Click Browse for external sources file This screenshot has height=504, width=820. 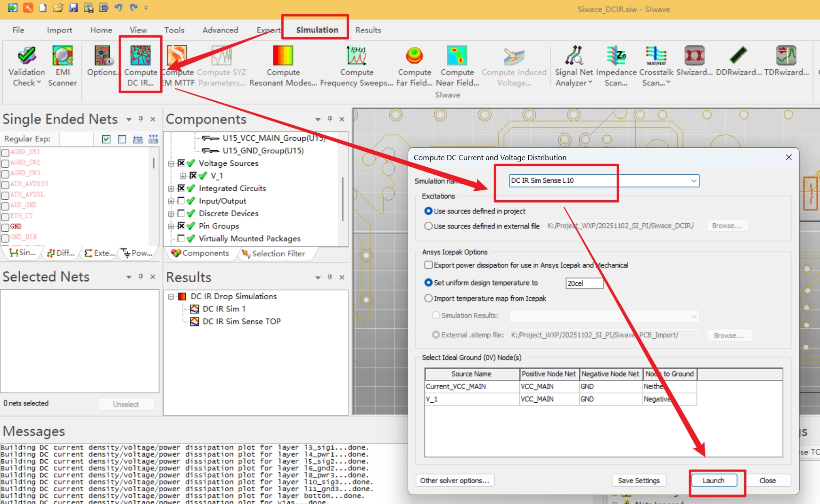727,226
